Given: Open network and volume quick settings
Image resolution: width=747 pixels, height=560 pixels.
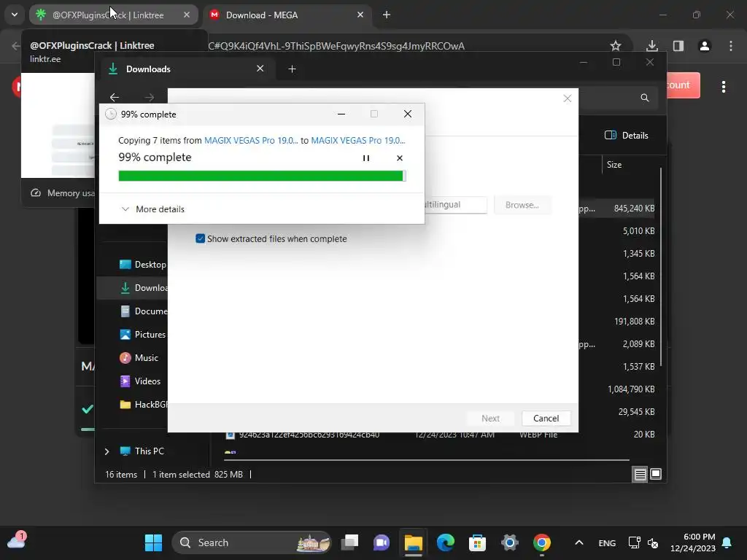Looking at the screenshot, I should click(x=643, y=542).
